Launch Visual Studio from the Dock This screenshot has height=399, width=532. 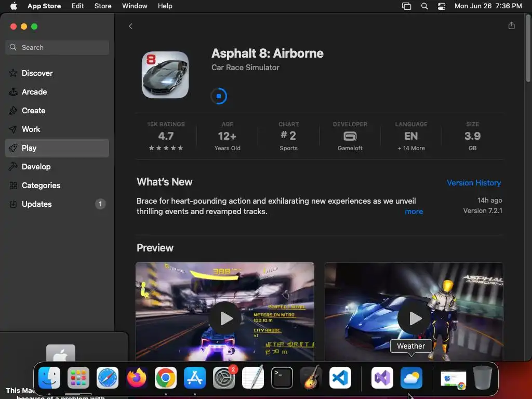coord(382,378)
